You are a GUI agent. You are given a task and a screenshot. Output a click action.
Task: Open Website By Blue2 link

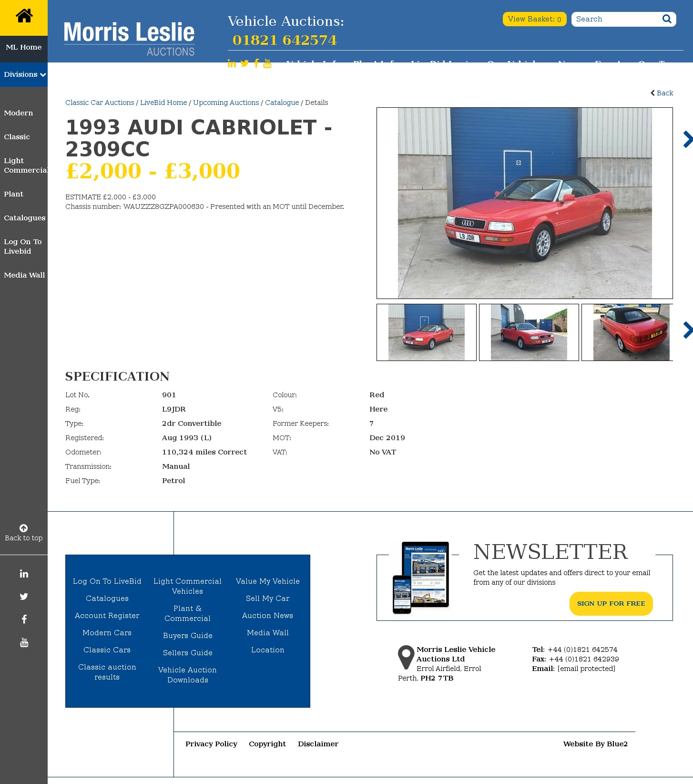[595, 744]
